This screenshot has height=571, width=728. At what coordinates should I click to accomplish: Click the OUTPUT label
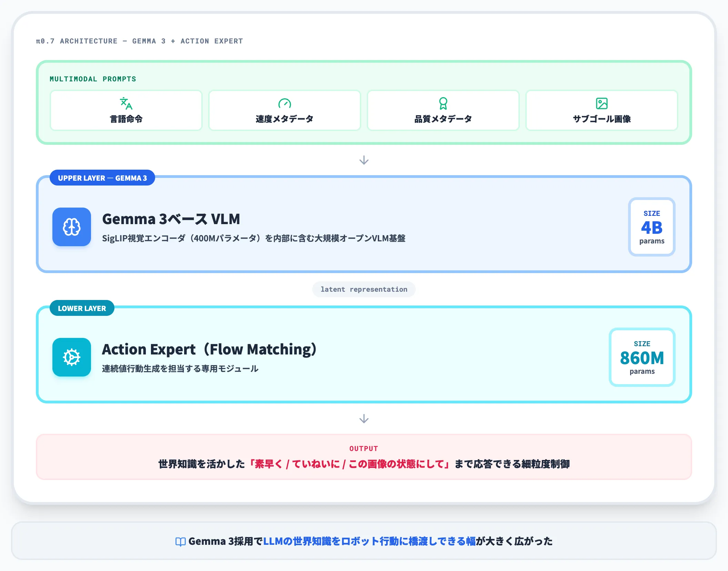click(364, 449)
